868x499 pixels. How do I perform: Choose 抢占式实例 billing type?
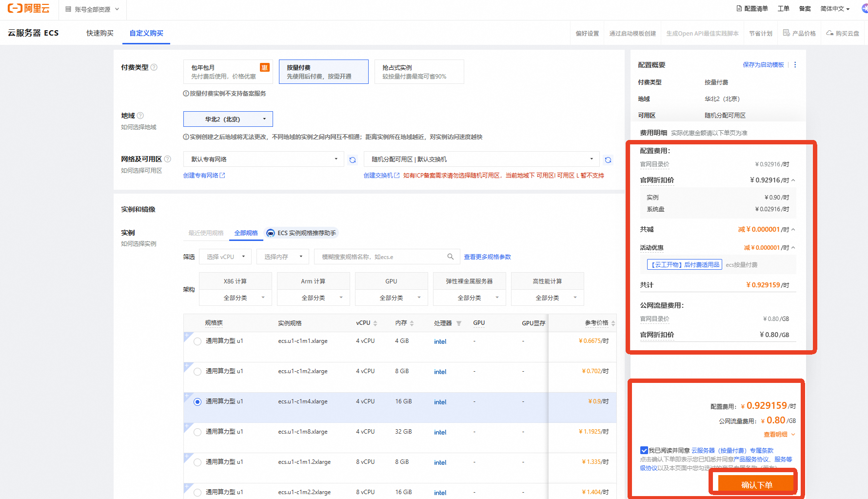click(419, 72)
